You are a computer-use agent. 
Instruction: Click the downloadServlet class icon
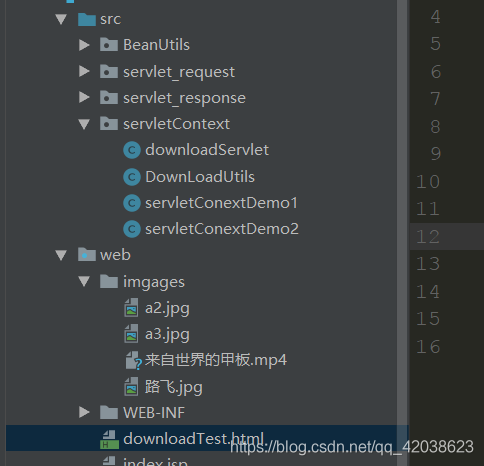pos(132,150)
